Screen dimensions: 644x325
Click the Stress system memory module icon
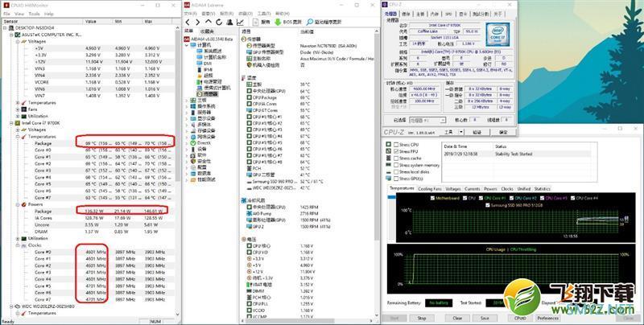tap(389, 165)
